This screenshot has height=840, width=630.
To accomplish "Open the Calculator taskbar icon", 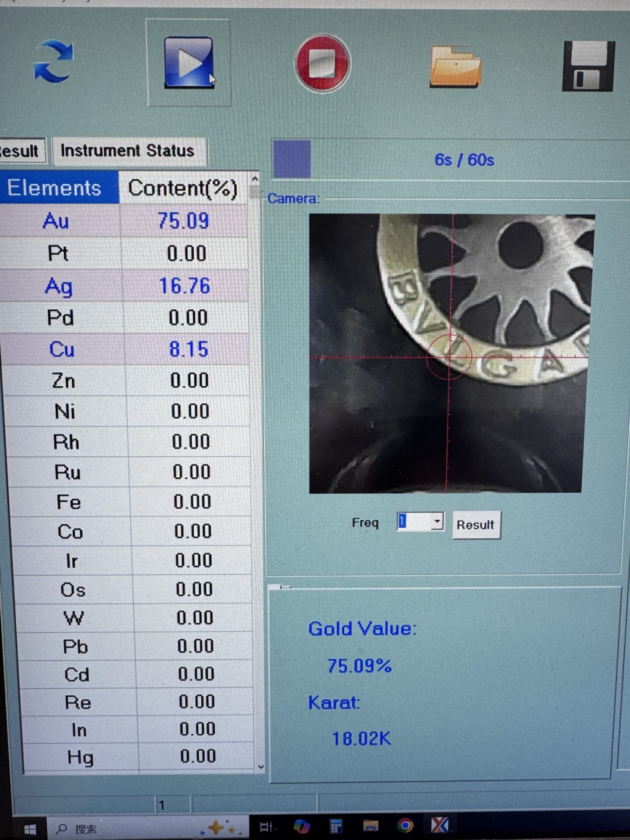I will [x=336, y=826].
